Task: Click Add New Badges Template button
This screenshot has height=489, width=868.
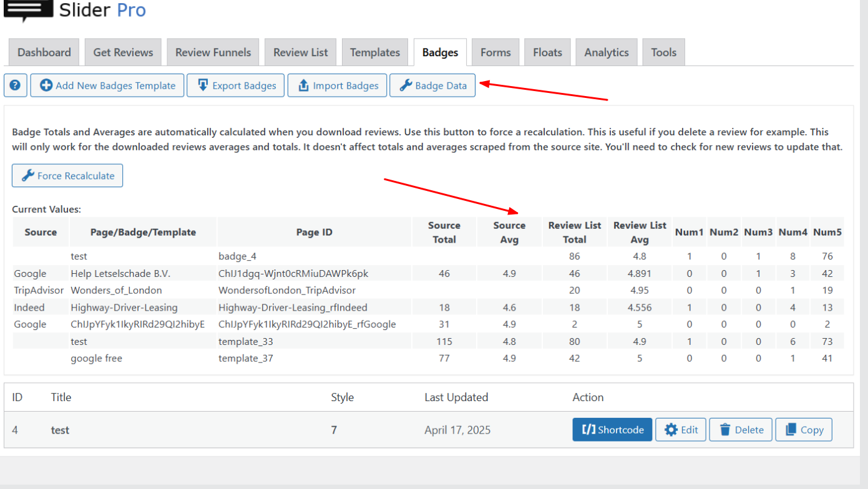Action: (107, 85)
